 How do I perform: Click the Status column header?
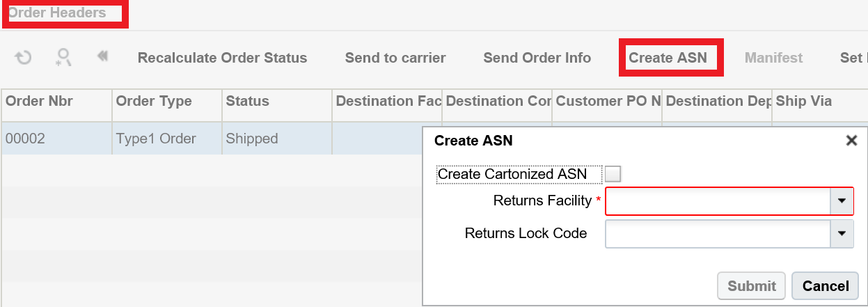tap(248, 102)
